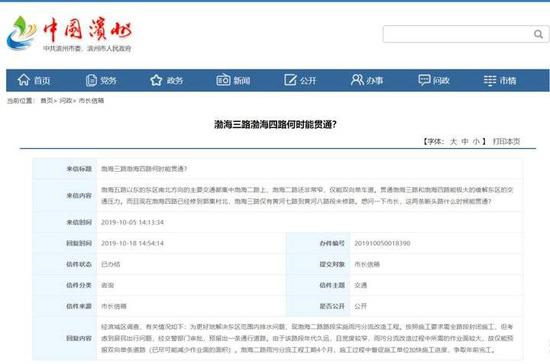Click the 公开 edit-note icon

(x=290, y=80)
